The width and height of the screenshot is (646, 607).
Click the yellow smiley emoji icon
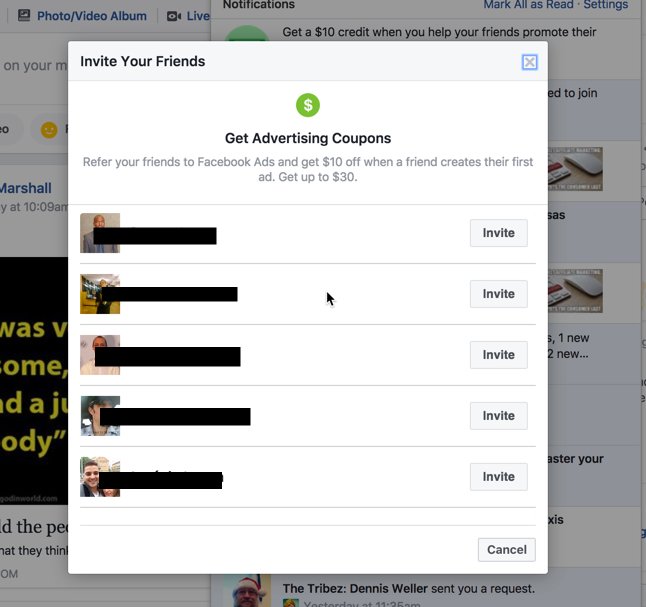coord(49,130)
